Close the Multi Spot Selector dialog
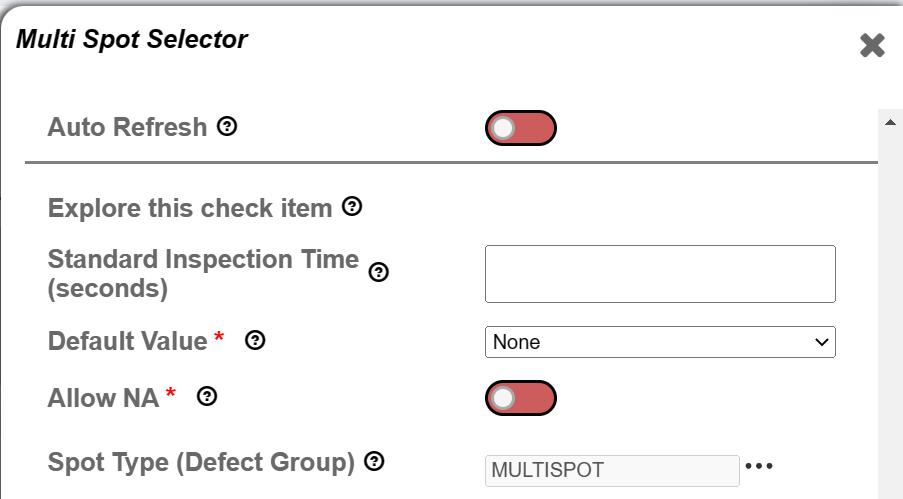 [x=872, y=45]
